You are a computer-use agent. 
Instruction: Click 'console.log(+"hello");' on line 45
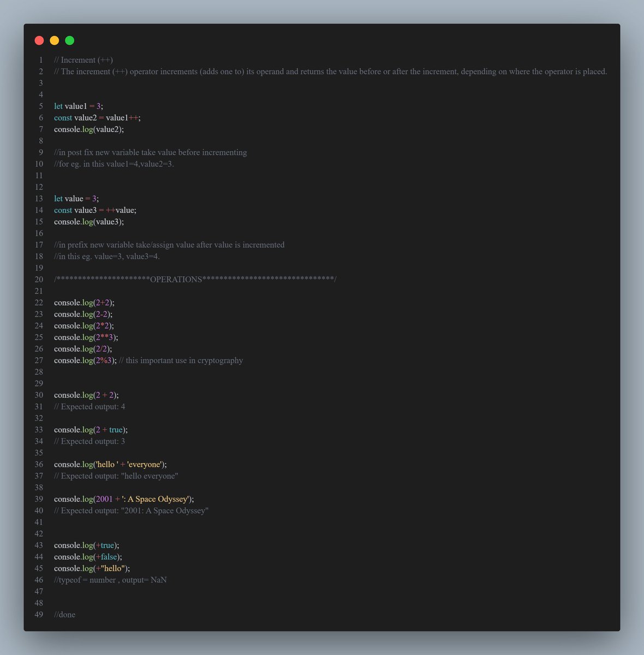(92, 568)
